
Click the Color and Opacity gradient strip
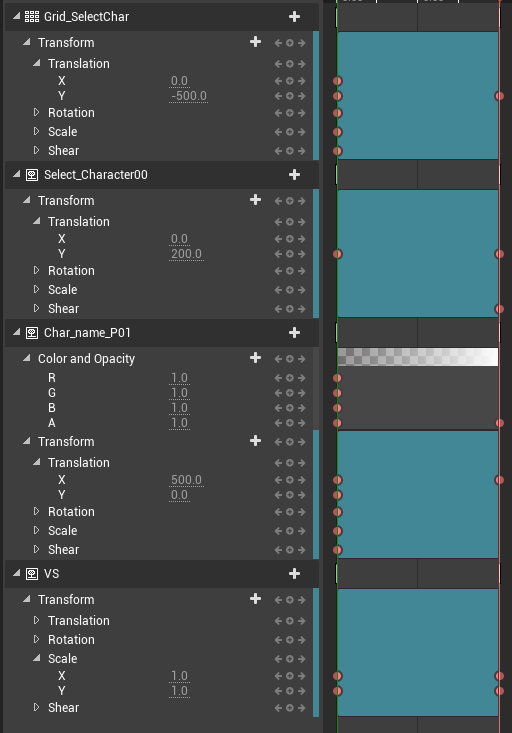point(418,357)
